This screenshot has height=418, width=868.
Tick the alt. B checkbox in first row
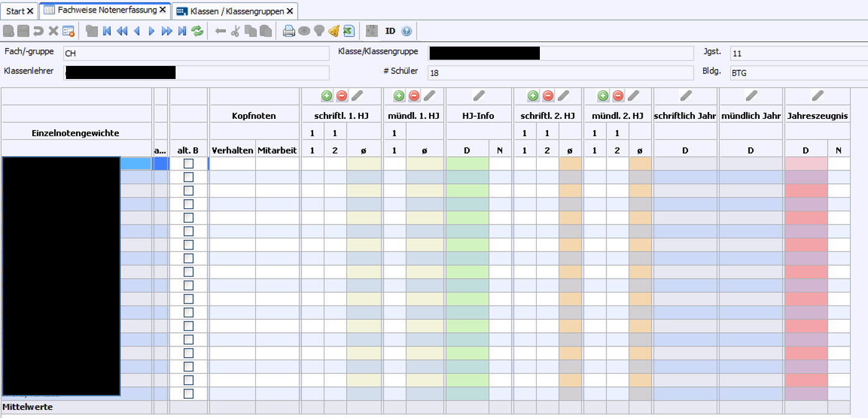pos(189,164)
